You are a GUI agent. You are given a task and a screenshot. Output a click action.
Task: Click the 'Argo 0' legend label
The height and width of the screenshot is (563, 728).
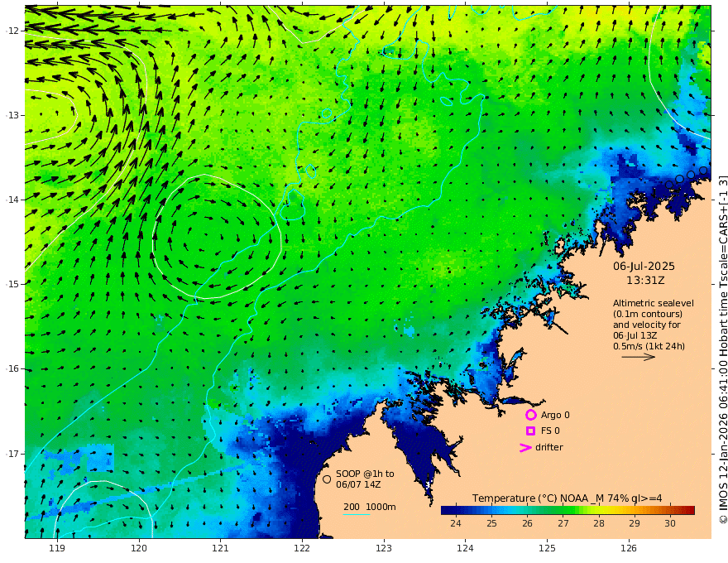coord(555,415)
